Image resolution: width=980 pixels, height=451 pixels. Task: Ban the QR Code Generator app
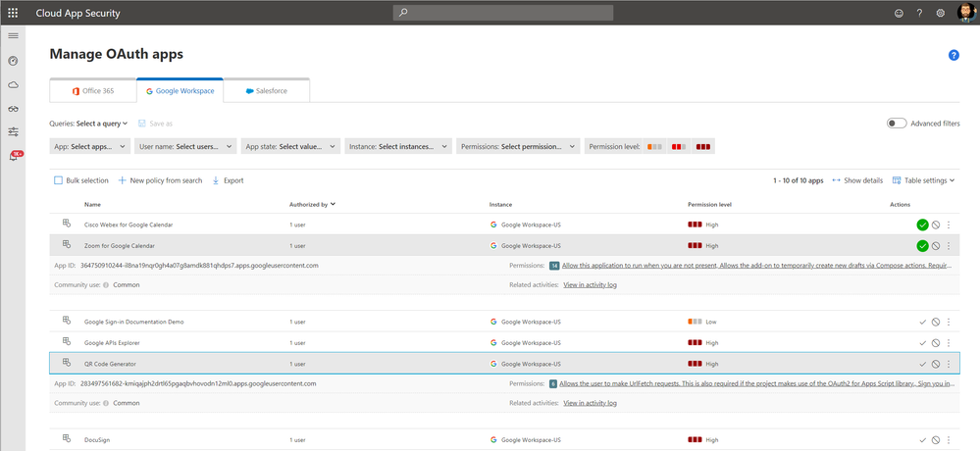point(936,364)
